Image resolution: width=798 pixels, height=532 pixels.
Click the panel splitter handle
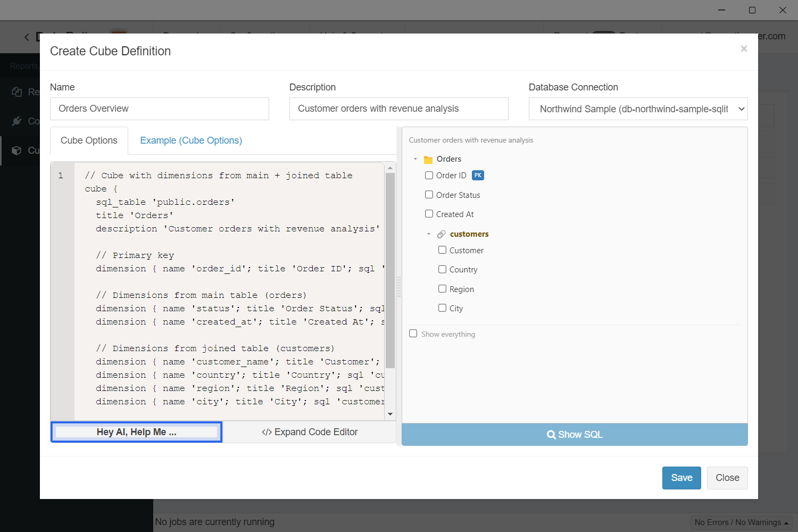click(399, 287)
